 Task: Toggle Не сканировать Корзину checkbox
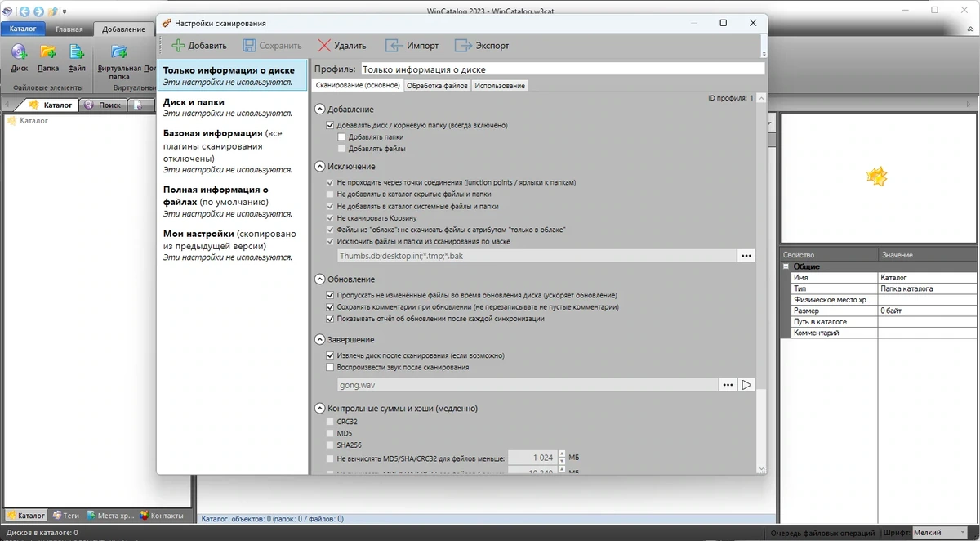tap(330, 218)
